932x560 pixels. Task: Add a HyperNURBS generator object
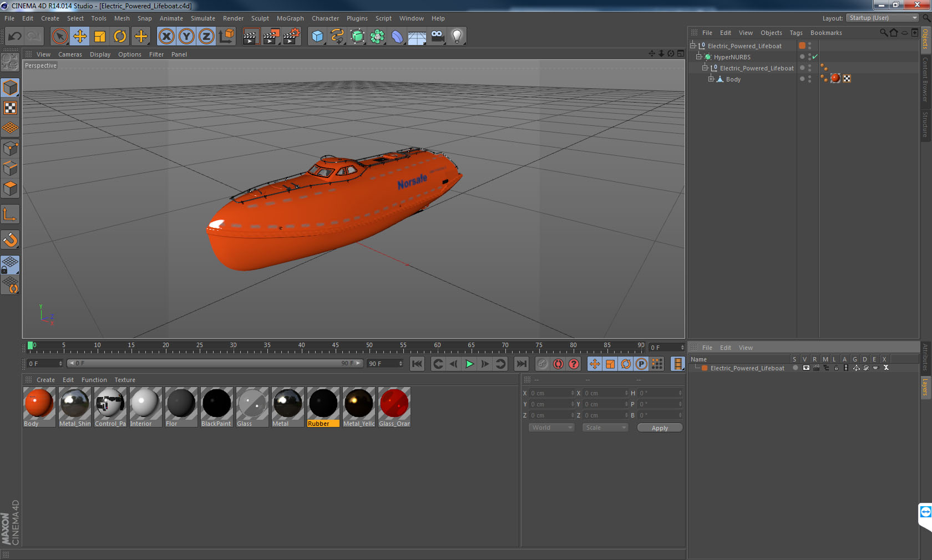pos(358,37)
